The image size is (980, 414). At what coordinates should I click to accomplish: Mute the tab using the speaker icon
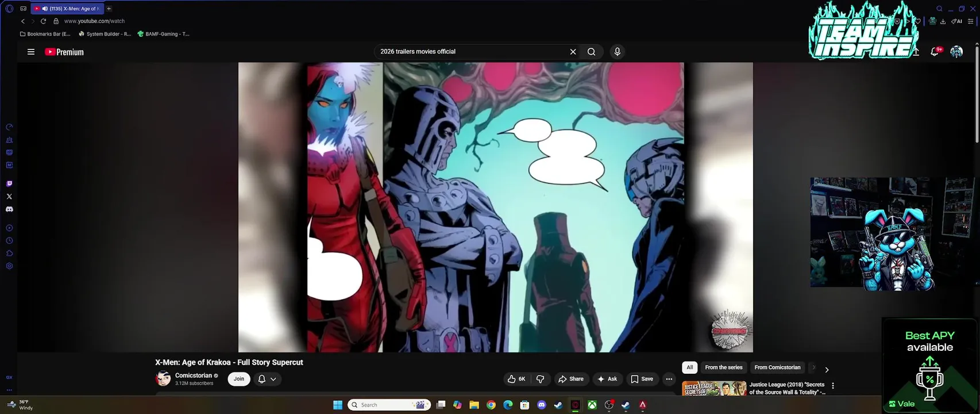45,9
